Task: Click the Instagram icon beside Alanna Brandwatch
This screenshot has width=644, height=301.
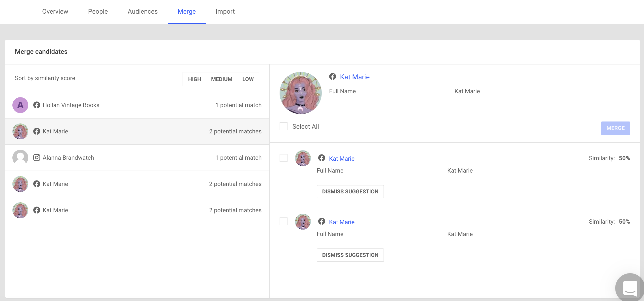Action: pyautogui.click(x=37, y=158)
